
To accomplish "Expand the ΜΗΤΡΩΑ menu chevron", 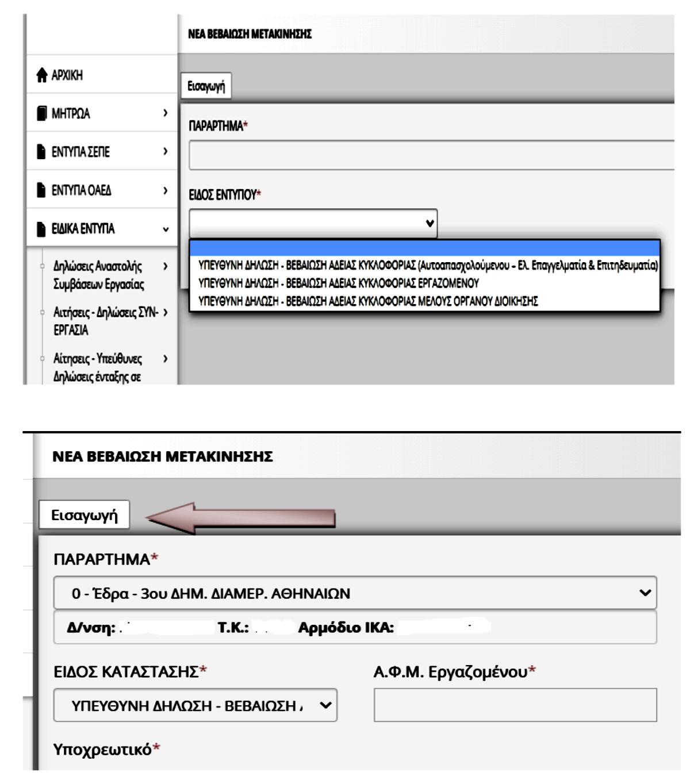I will (x=166, y=113).
